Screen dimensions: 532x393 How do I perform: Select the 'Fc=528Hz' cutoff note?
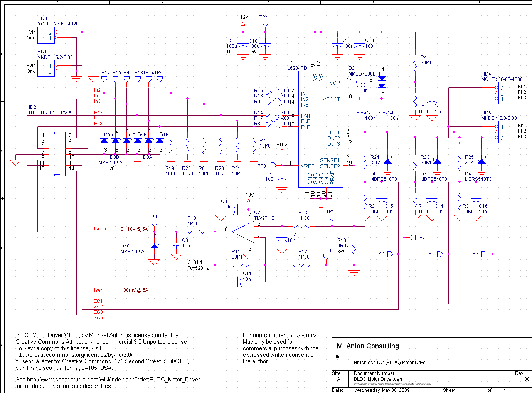click(x=198, y=268)
